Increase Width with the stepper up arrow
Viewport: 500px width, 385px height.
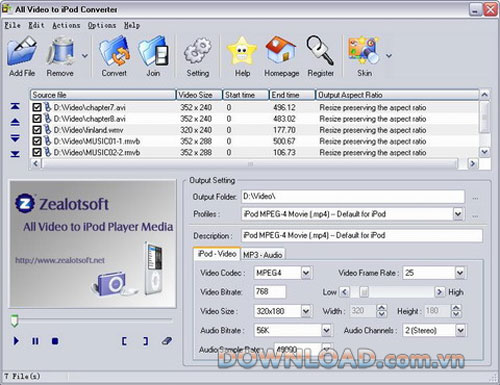(x=382, y=308)
